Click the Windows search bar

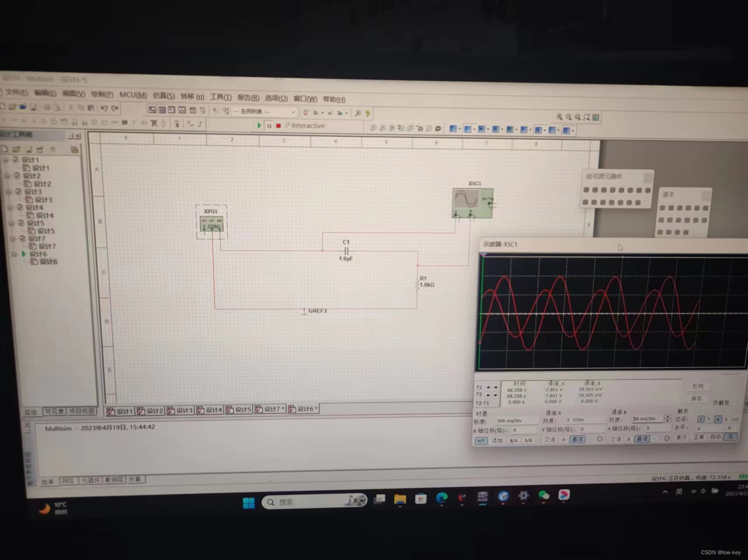click(314, 502)
